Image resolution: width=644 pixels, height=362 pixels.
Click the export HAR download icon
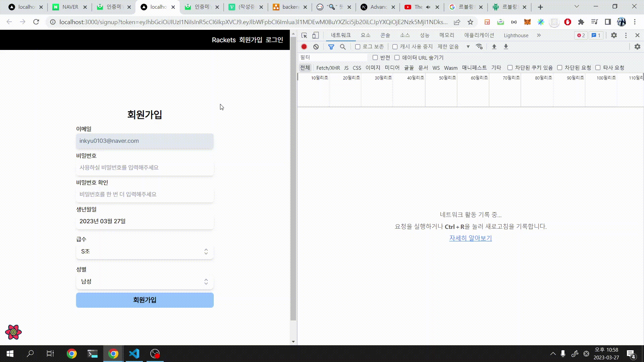point(506,47)
